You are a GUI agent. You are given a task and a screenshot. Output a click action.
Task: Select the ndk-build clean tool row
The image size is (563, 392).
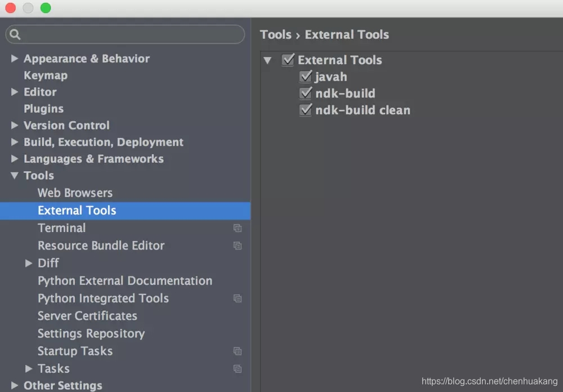(x=363, y=110)
